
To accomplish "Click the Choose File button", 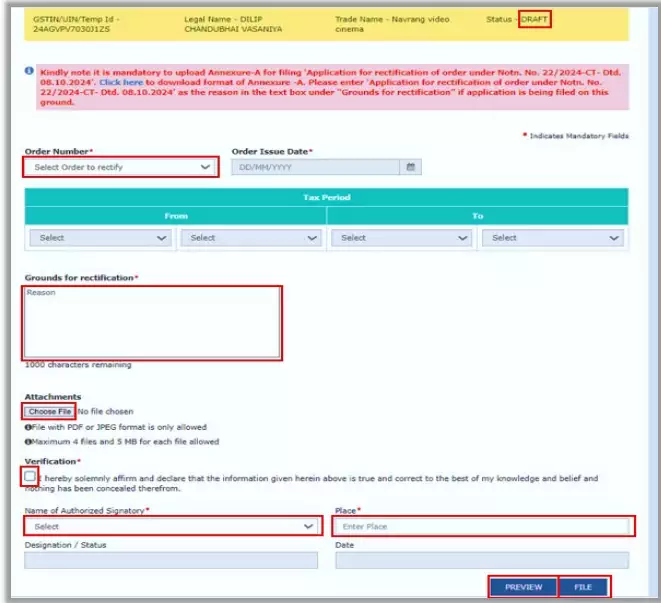I will click(49, 411).
